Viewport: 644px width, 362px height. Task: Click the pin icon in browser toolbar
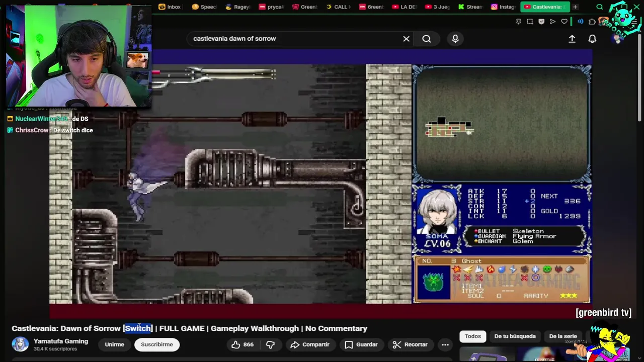click(519, 22)
